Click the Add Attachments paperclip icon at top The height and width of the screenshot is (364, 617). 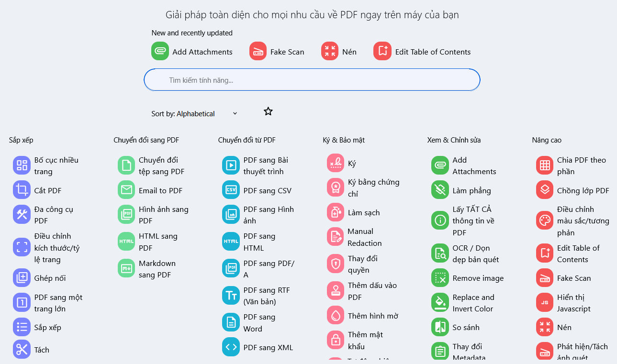coord(160,51)
